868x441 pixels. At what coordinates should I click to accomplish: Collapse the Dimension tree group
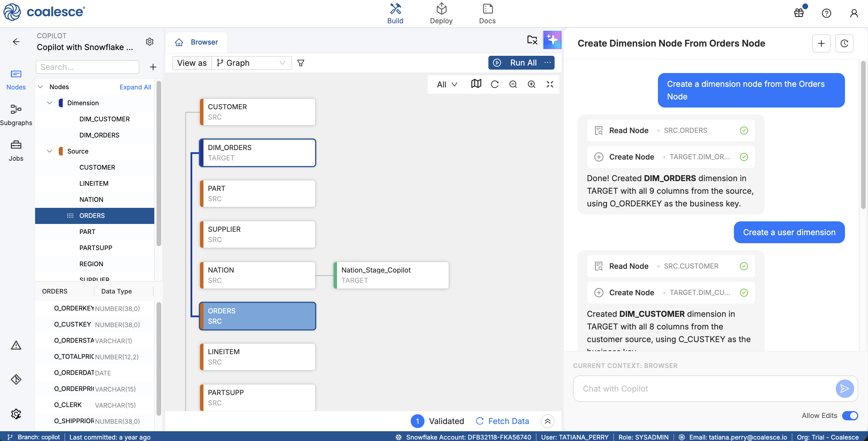[50, 103]
